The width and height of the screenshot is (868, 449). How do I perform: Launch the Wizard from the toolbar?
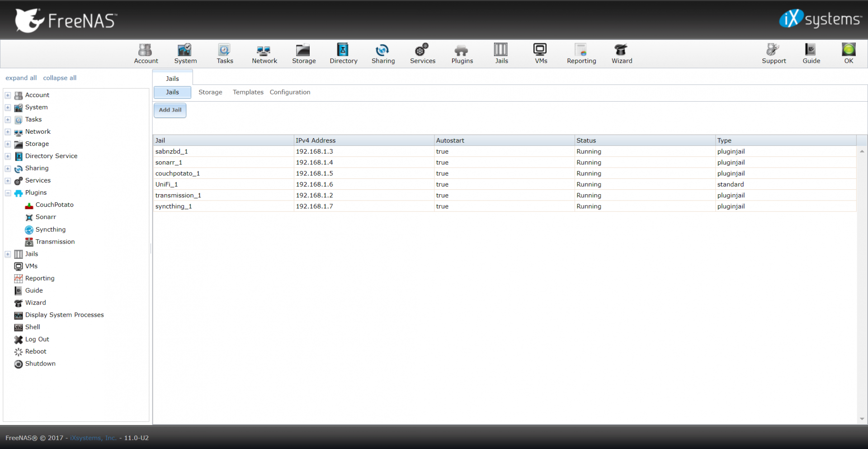[622, 54]
